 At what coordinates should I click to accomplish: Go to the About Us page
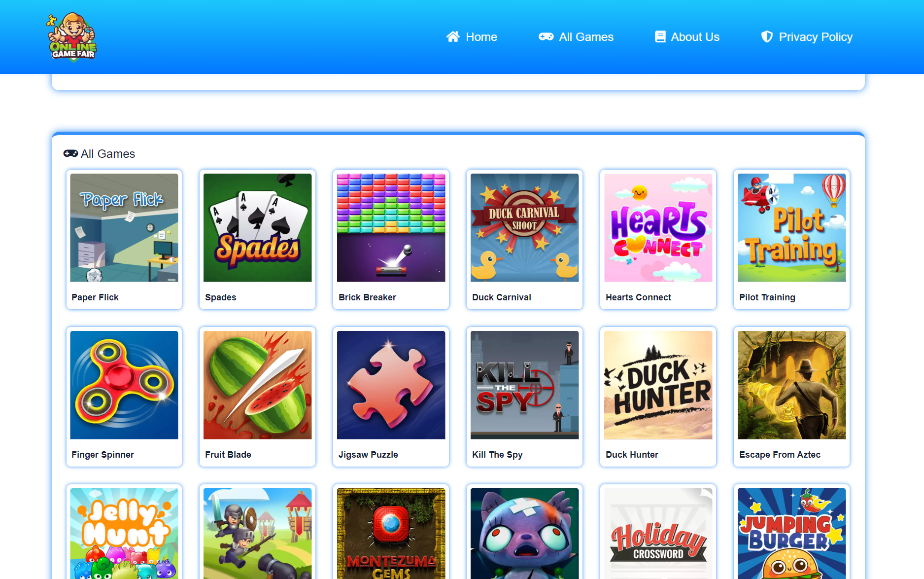point(695,37)
